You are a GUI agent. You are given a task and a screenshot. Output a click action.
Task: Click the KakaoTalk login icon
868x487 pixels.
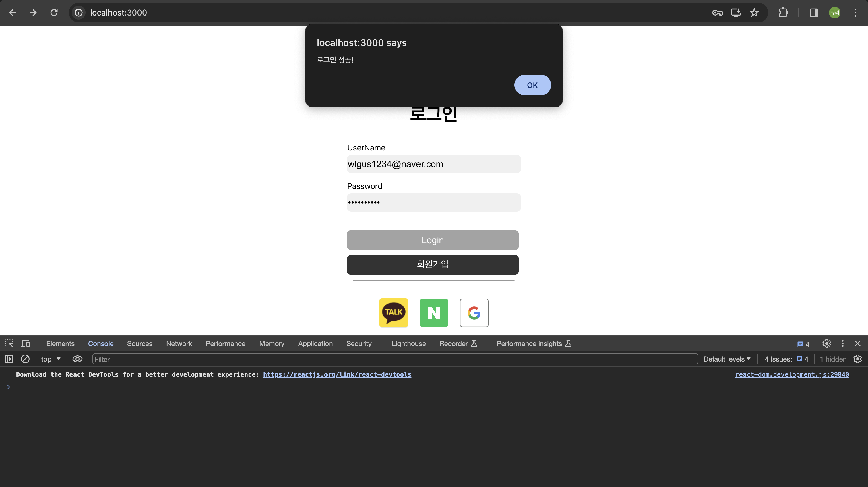(394, 313)
